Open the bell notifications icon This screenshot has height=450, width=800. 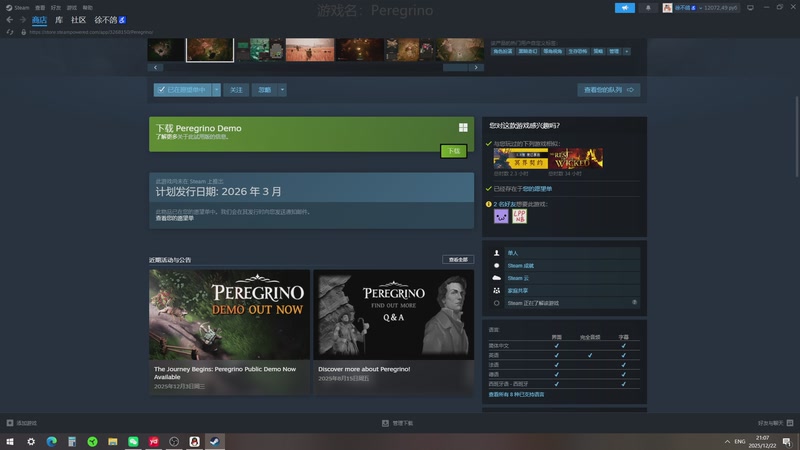pos(648,8)
